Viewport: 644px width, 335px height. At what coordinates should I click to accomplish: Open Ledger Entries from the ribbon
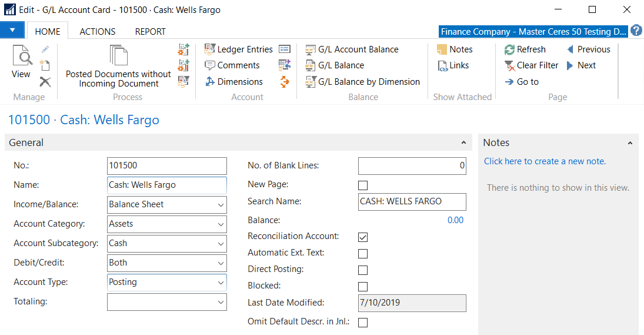[x=238, y=49]
